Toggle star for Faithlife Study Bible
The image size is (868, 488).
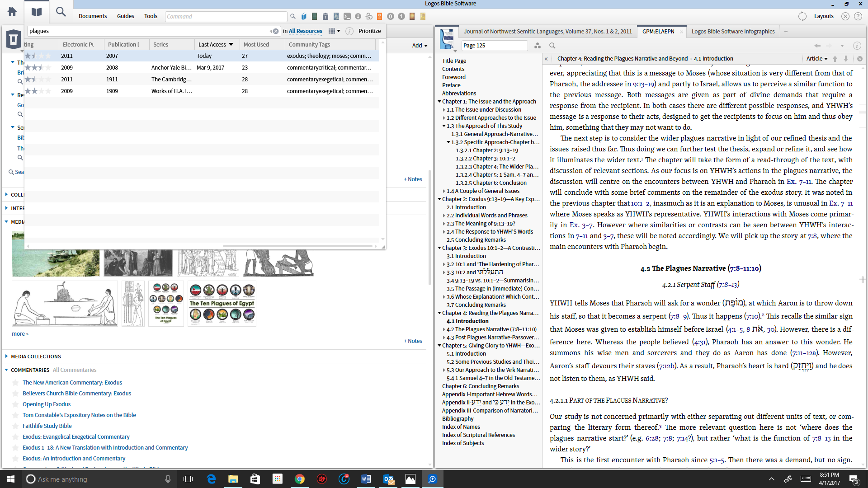click(15, 426)
